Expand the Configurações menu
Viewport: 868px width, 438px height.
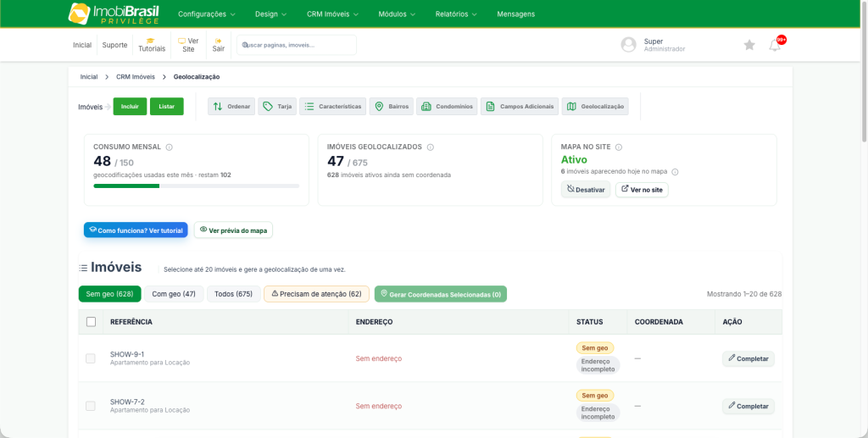[207, 14]
